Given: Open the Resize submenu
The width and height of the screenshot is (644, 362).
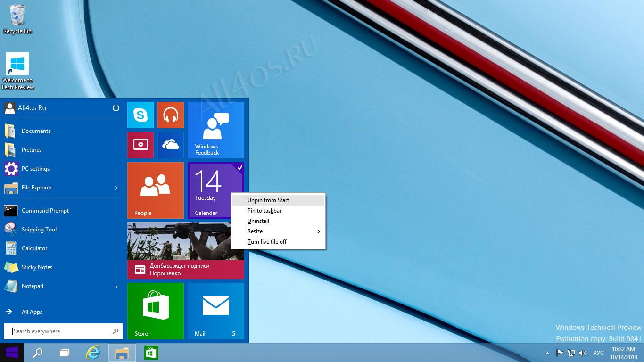Looking at the screenshot, I should pos(279,231).
